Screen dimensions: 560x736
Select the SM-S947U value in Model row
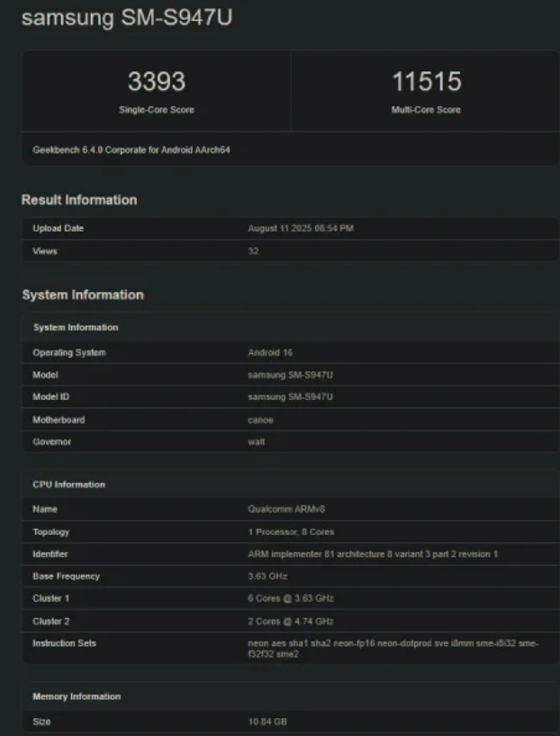[290, 375]
